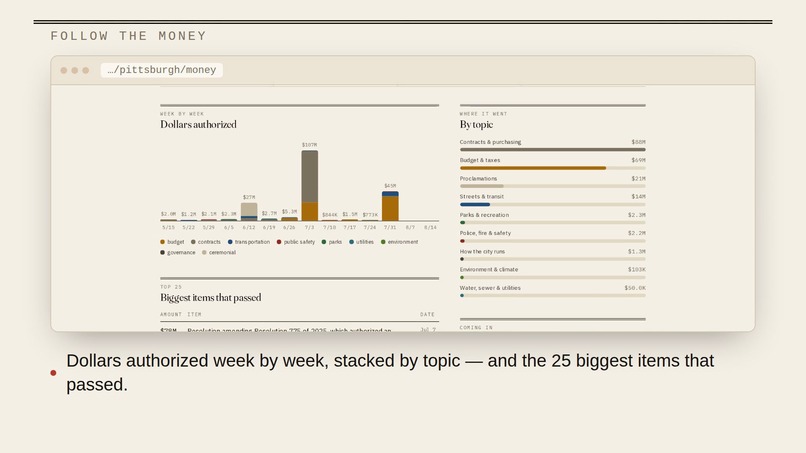
Task: Click the By topic heading
Action: 476,124
